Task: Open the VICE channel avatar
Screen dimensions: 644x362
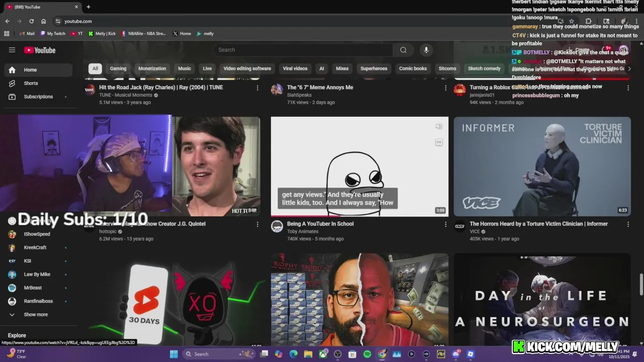Action: click(x=459, y=226)
